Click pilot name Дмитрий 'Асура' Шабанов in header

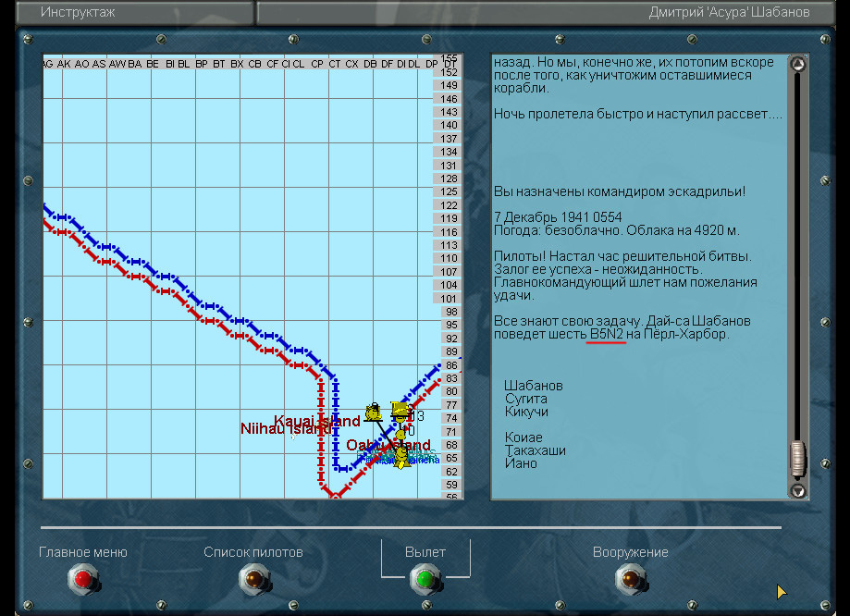pos(729,12)
